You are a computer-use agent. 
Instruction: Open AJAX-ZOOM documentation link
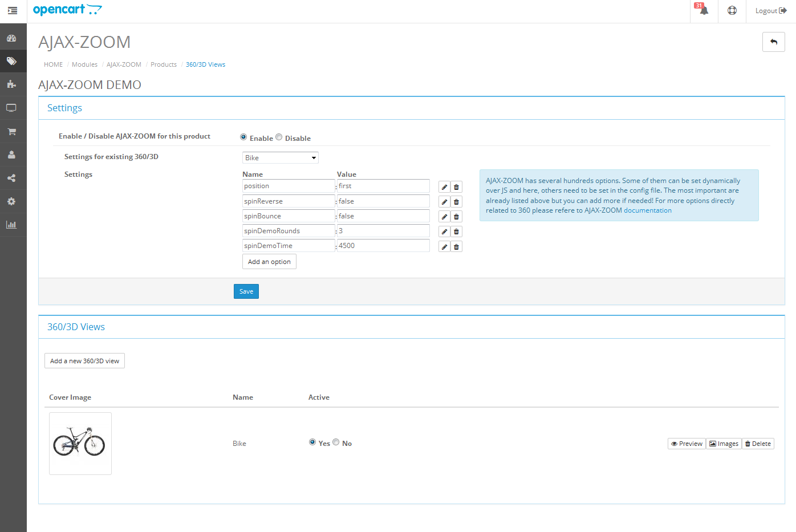tap(648, 210)
